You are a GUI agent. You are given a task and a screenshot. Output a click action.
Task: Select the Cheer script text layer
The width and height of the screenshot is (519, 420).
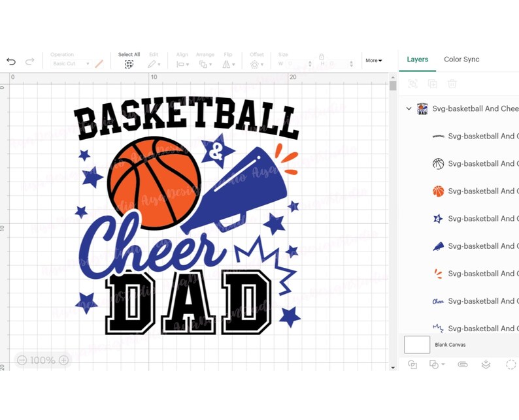coord(475,301)
